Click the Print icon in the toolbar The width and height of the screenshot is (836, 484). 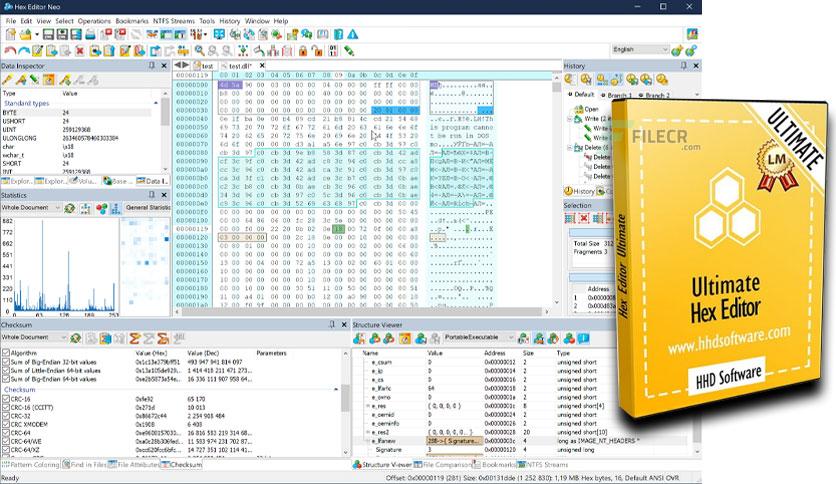click(x=90, y=35)
